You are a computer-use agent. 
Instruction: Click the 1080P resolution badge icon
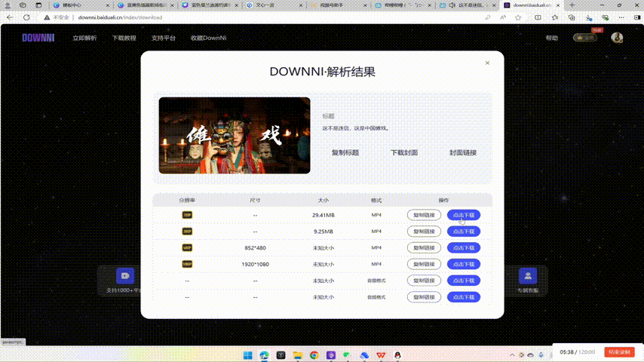(187, 264)
